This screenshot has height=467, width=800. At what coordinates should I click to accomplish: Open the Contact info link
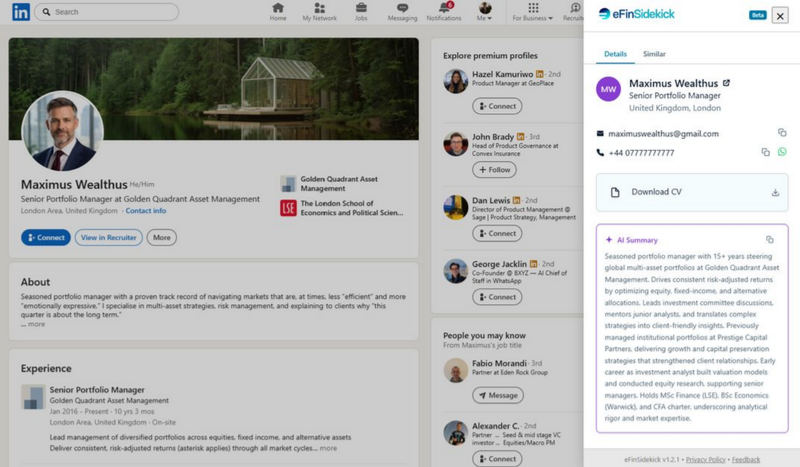pyautogui.click(x=146, y=211)
